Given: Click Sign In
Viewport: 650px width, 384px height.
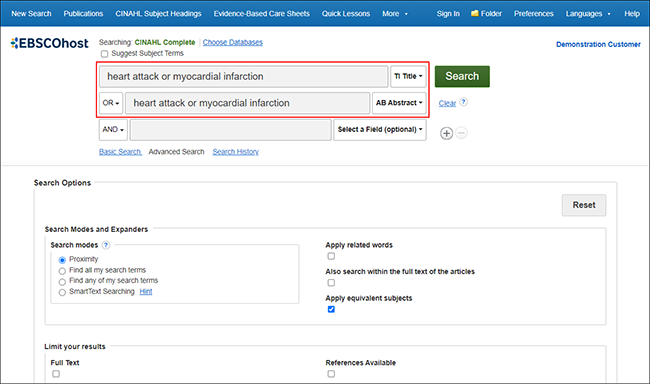Looking at the screenshot, I should click(448, 14).
